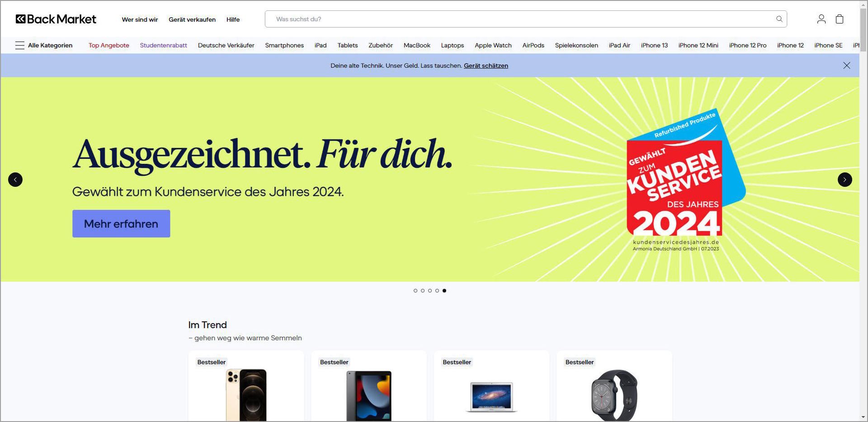Open iPhone 12 Mini category
868x422 pixels.
tap(698, 45)
